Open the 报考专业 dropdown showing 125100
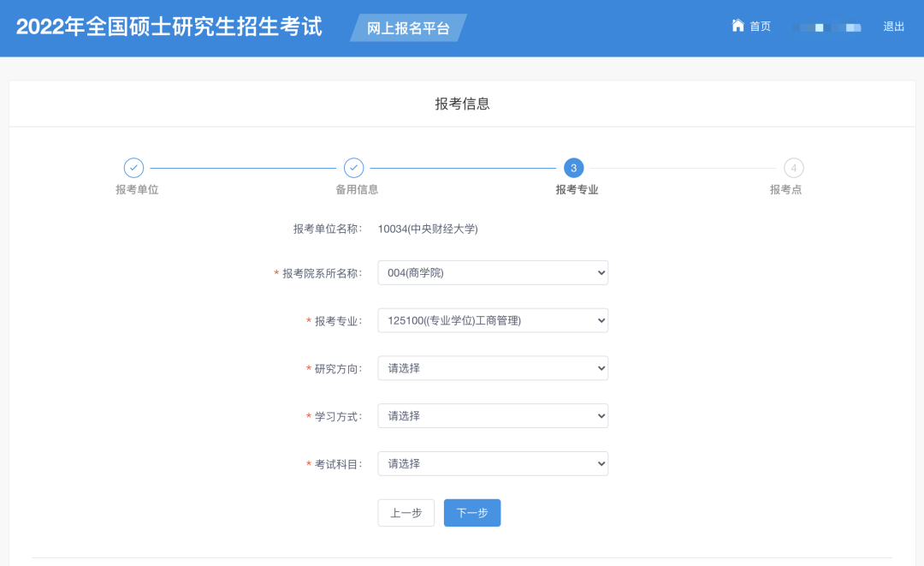The image size is (924, 566). (x=493, y=321)
